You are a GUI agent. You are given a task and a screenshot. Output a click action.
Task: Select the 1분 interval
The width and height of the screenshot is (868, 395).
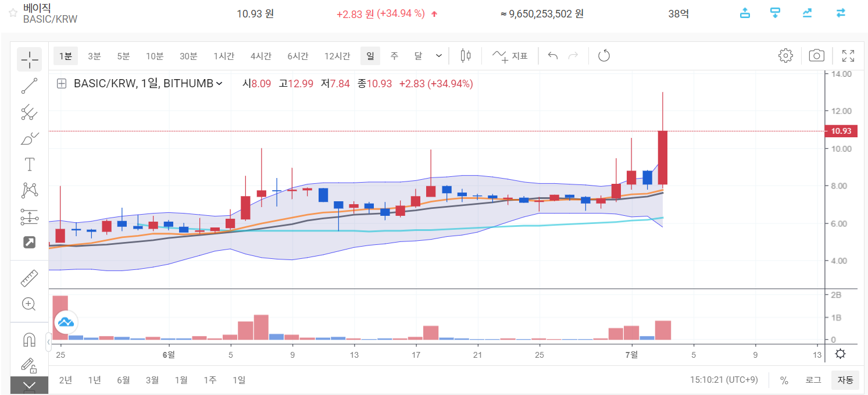pyautogui.click(x=66, y=56)
